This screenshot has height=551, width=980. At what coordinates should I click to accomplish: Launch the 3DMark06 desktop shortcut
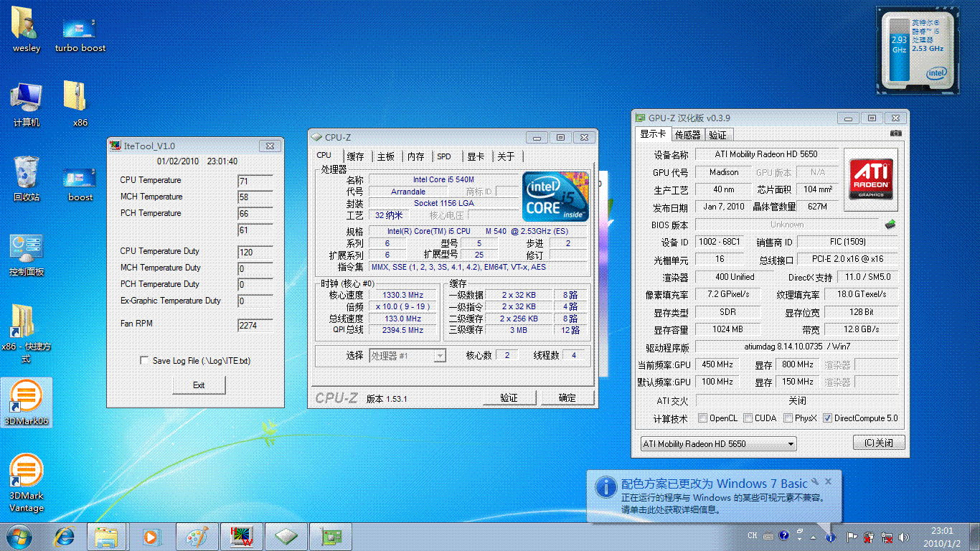pyautogui.click(x=27, y=403)
